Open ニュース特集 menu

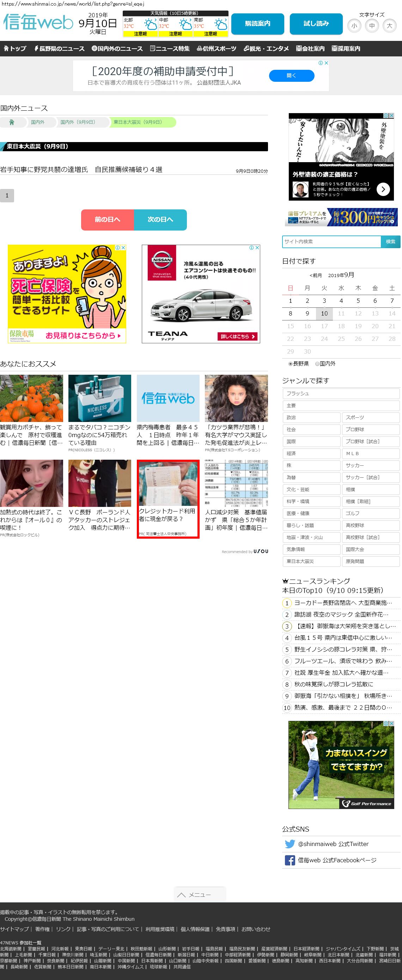[170, 49]
